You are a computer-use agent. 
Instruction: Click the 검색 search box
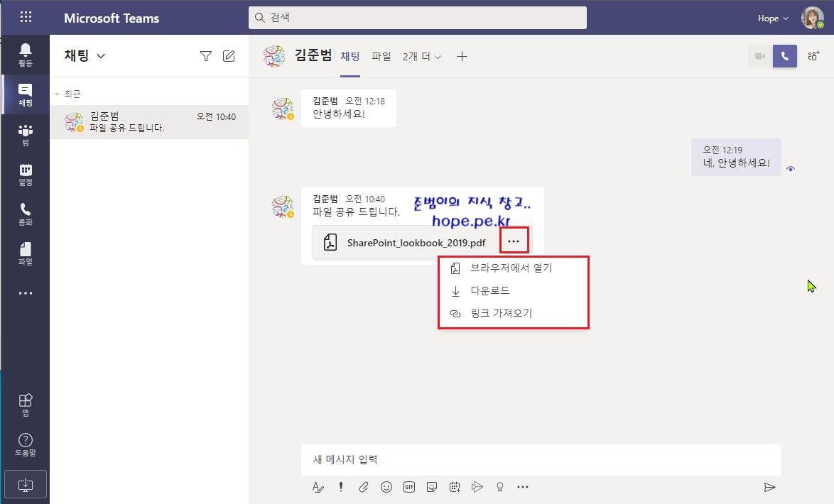pyautogui.click(x=418, y=18)
